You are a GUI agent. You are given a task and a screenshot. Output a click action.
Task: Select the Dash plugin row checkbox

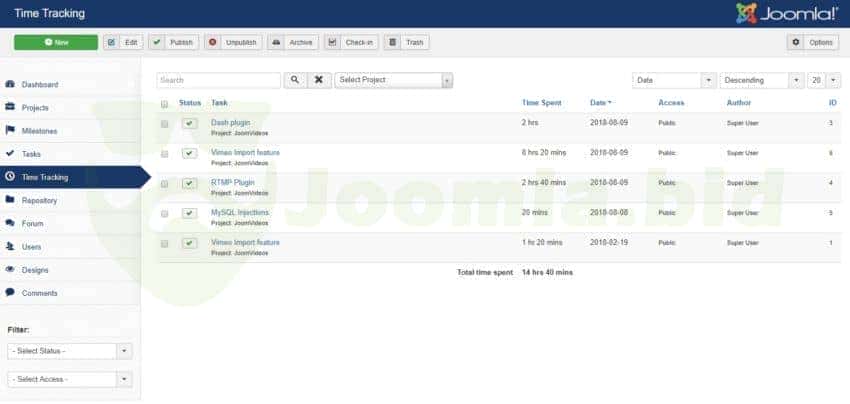(165, 123)
